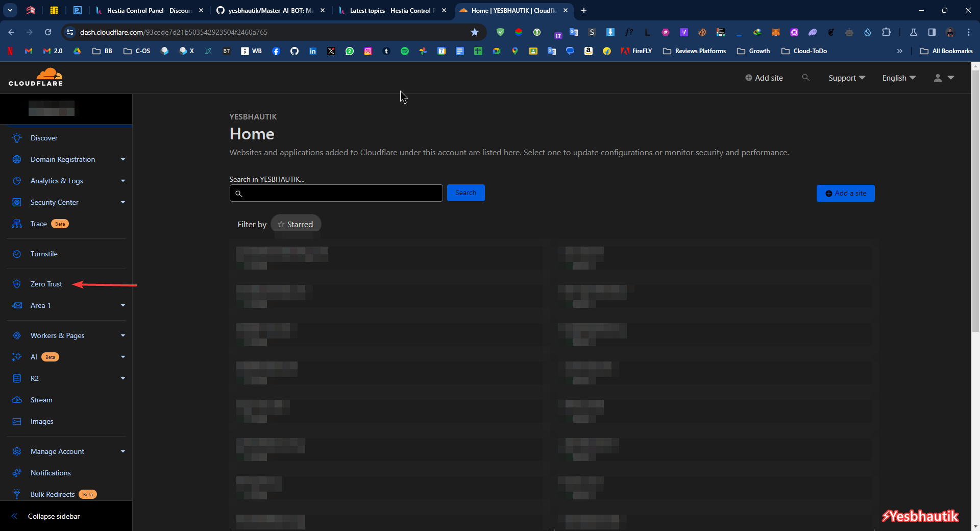Expand Analytics & Logs submenu arrow
Image resolution: width=980 pixels, height=531 pixels.
123,181
